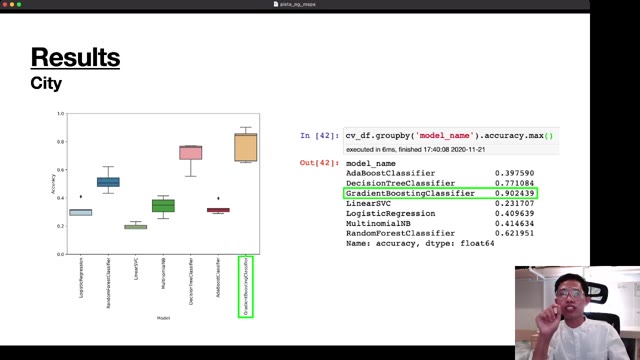Click the dark red AdaBoostClassifier box in chart
This screenshot has height=360, width=640.
tap(218, 210)
